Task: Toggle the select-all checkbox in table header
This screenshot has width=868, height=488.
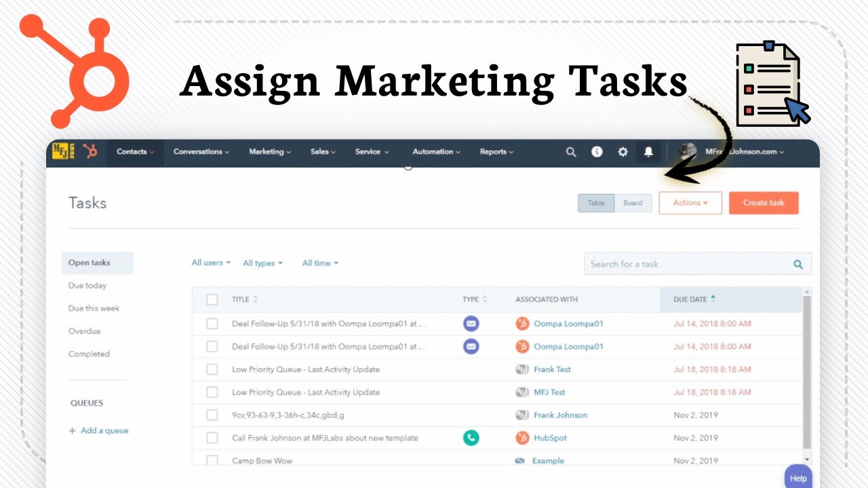Action: point(212,299)
